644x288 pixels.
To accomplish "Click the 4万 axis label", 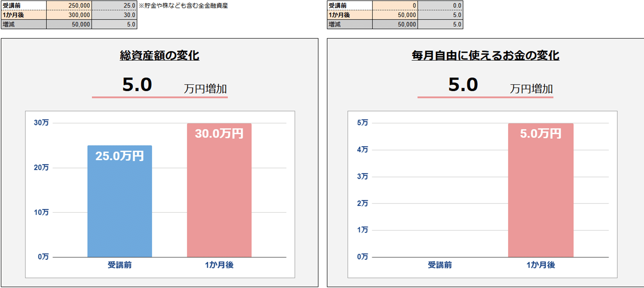I will coord(362,150).
